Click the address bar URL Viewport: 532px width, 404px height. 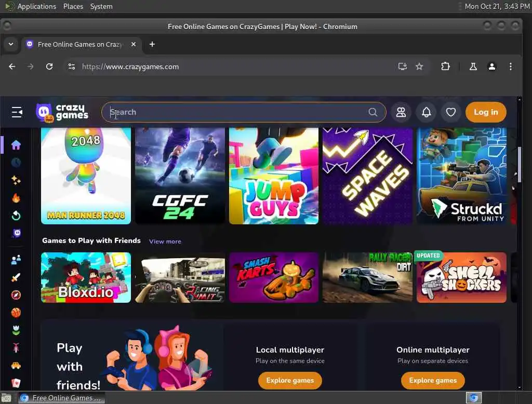click(130, 66)
